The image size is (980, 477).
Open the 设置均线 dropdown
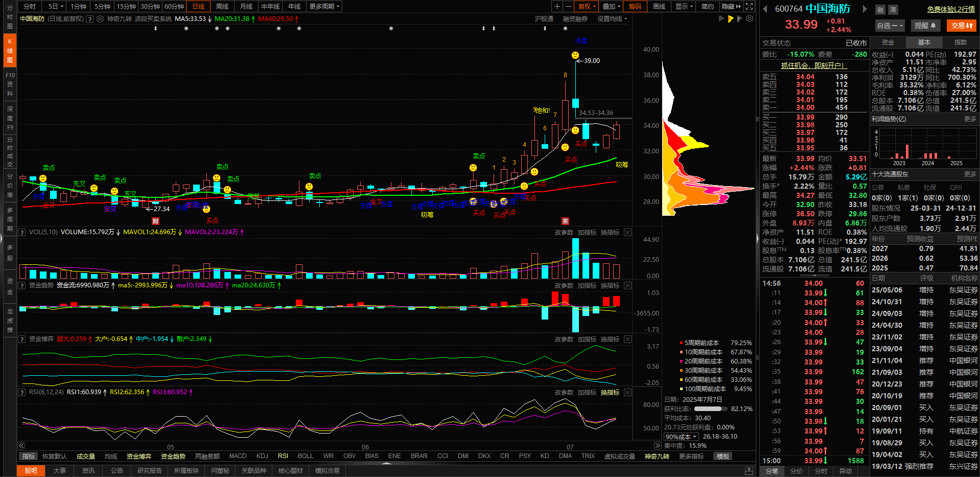(x=612, y=19)
